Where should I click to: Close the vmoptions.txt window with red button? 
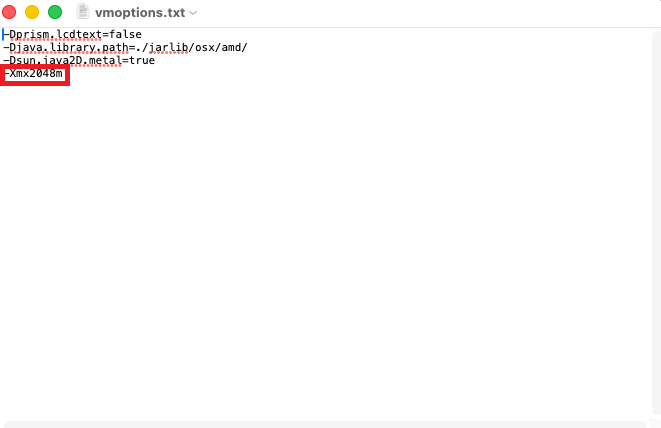coord(11,12)
